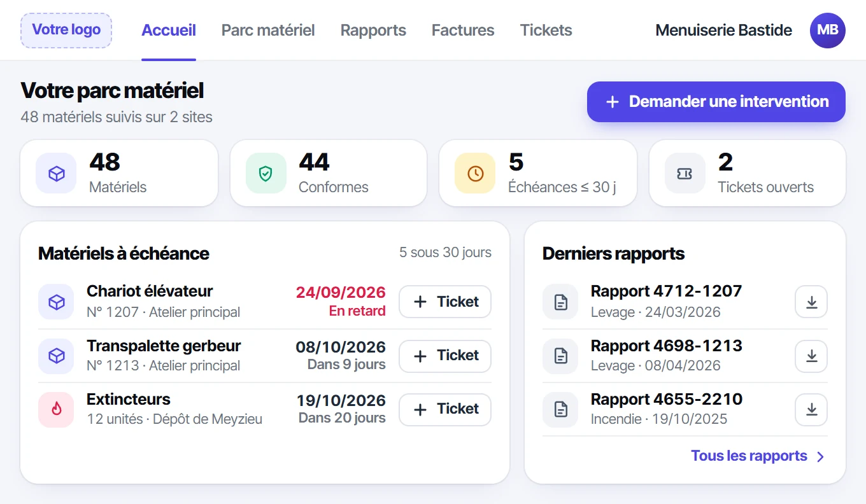Navigate to the Tickets tab
Viewport: 866px width, 504px height.
click(546, 30)
